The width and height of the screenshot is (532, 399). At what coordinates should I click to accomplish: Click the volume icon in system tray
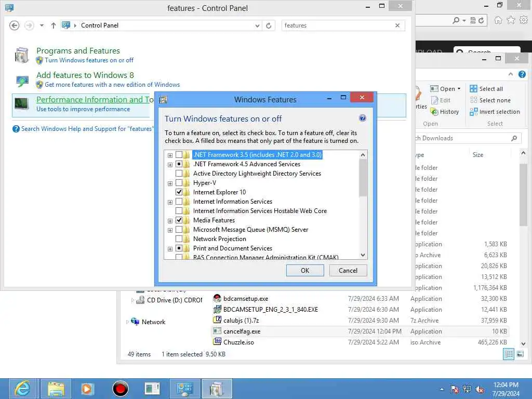(480, 390)
